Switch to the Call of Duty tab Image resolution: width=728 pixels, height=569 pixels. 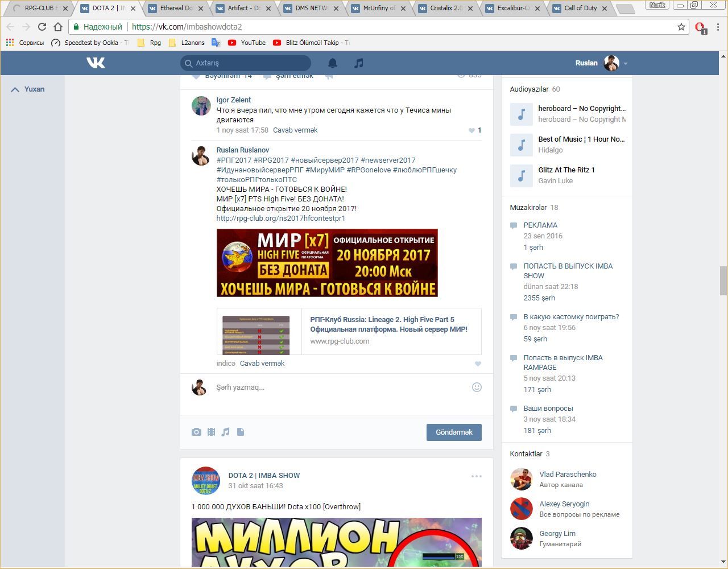(x=580, y=8)
